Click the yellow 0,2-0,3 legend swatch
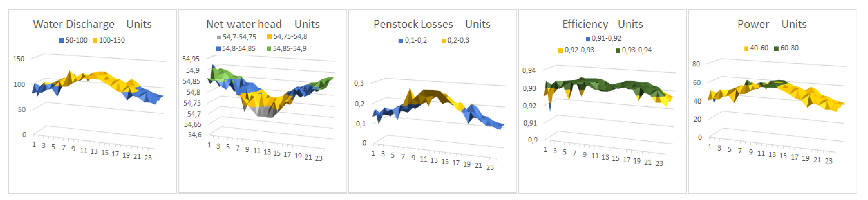This screenshot has width=868, height=200. pyautogui.click(x=443, y=41)
